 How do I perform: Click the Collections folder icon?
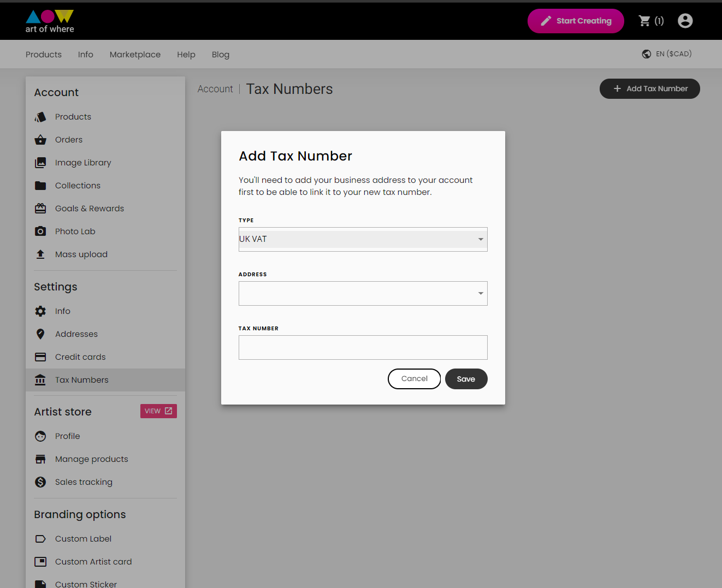point(40,186)
